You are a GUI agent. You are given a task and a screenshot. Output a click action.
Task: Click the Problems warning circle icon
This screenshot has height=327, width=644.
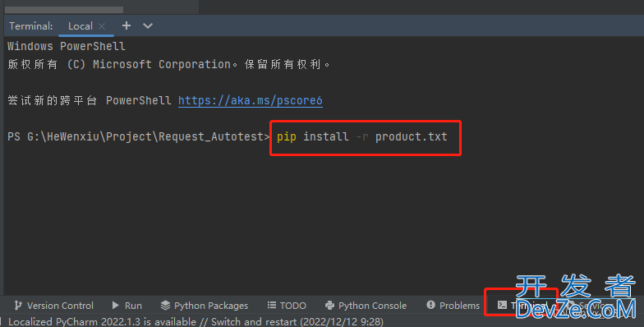click(x=430, y=305)
